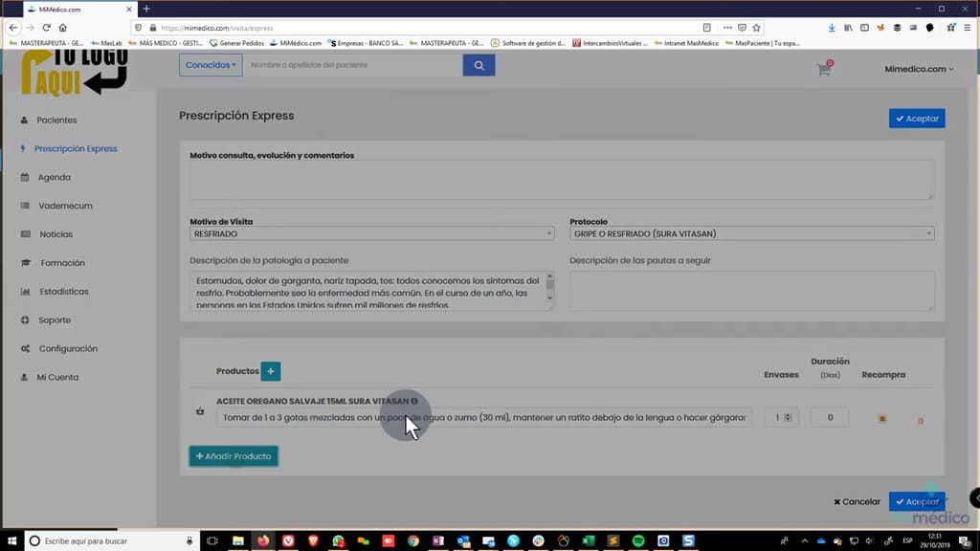The image size is (980, 551).
Task: Open Software de gestión bookmark
Action: 528,43
